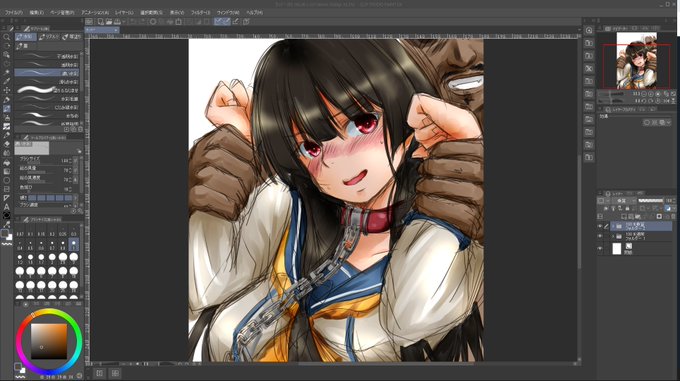Close the open canvas tab

[116, 30]
